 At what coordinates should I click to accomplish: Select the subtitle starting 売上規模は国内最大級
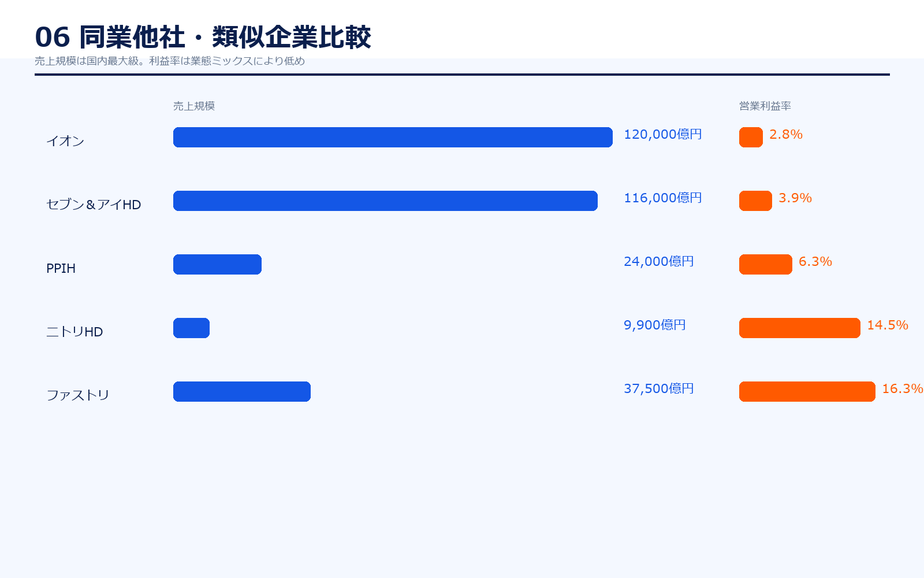(170, 61)
